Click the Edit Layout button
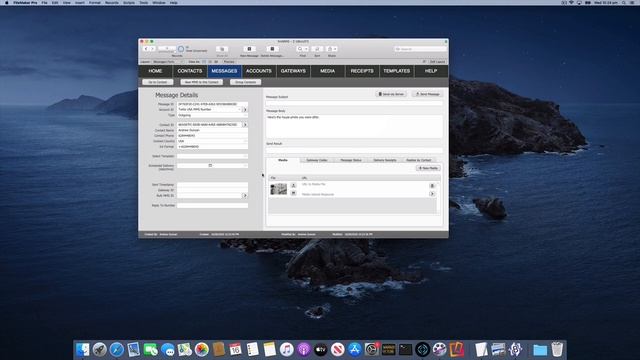Viewport: 640px width, 360px height. pos(437,62)
